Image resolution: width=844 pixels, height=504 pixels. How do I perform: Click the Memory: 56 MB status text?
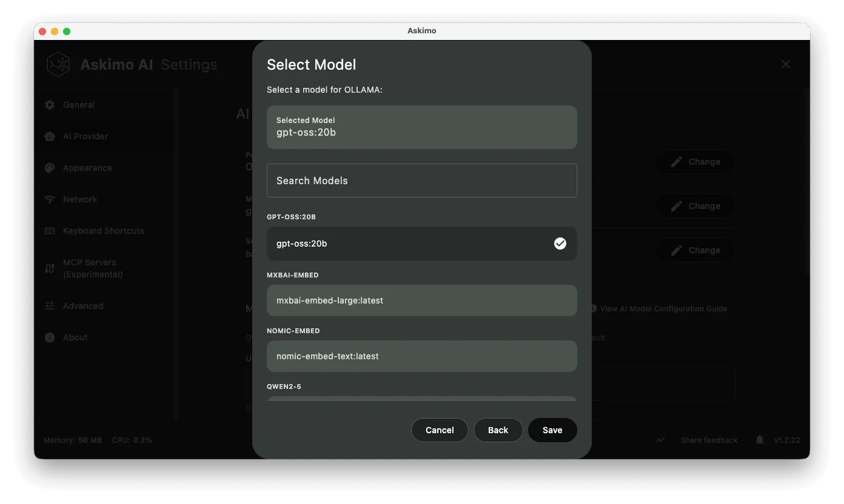click(73, 440)
